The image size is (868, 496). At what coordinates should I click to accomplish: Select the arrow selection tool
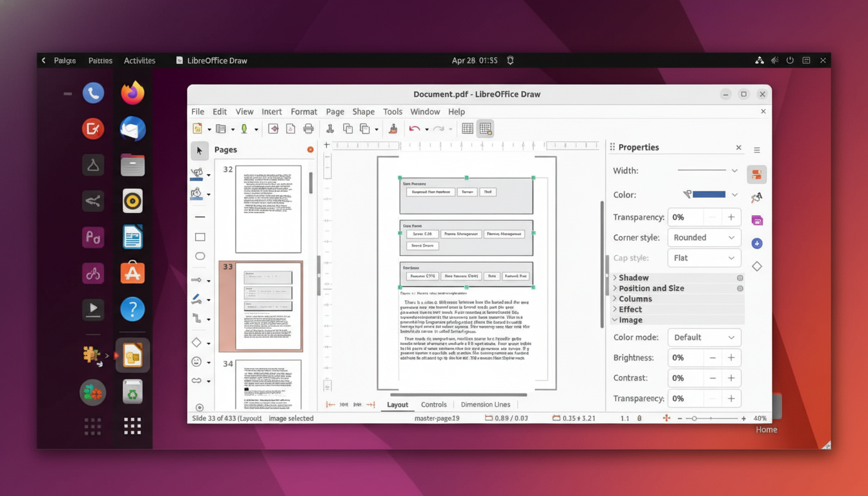200,150
